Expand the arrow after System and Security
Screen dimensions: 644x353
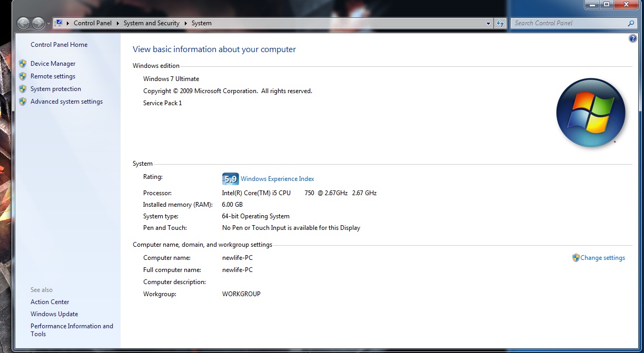[x=186, y=23]
